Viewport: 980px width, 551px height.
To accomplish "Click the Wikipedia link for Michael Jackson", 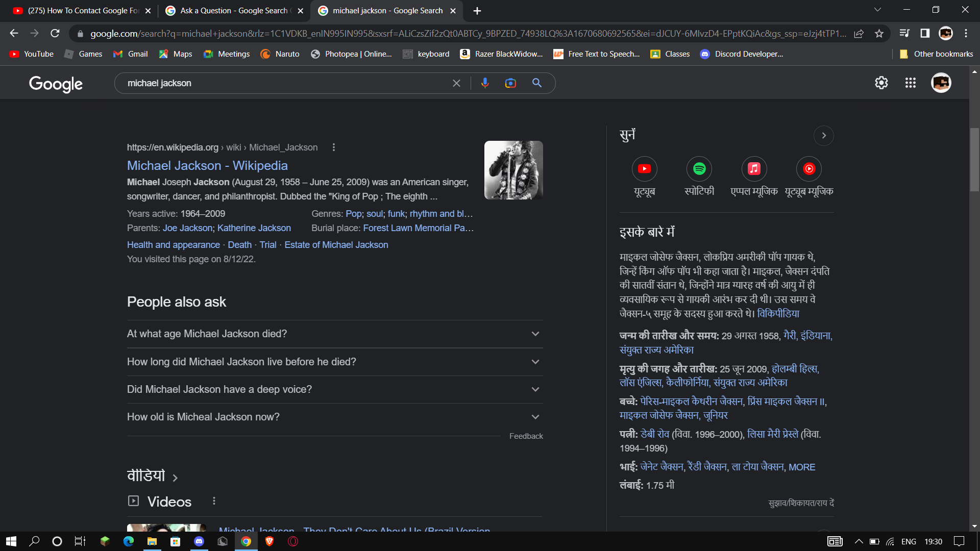I will 207,165.
